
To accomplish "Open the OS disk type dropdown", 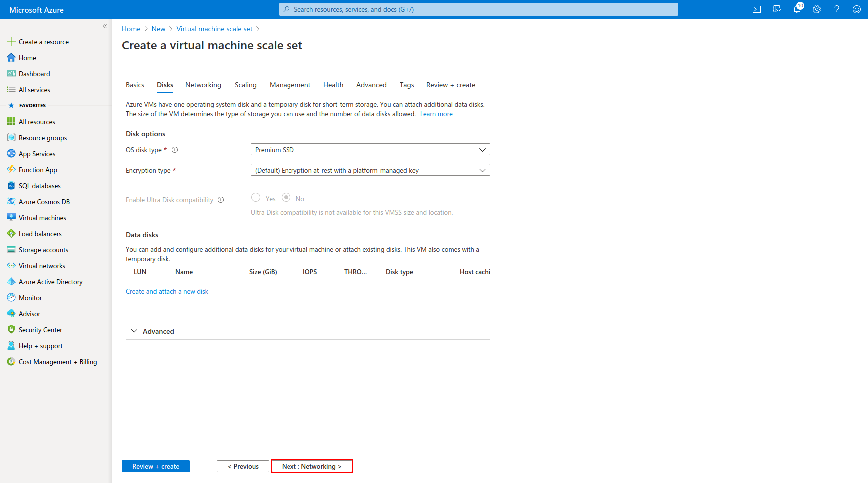I will [x=370, y=150].
